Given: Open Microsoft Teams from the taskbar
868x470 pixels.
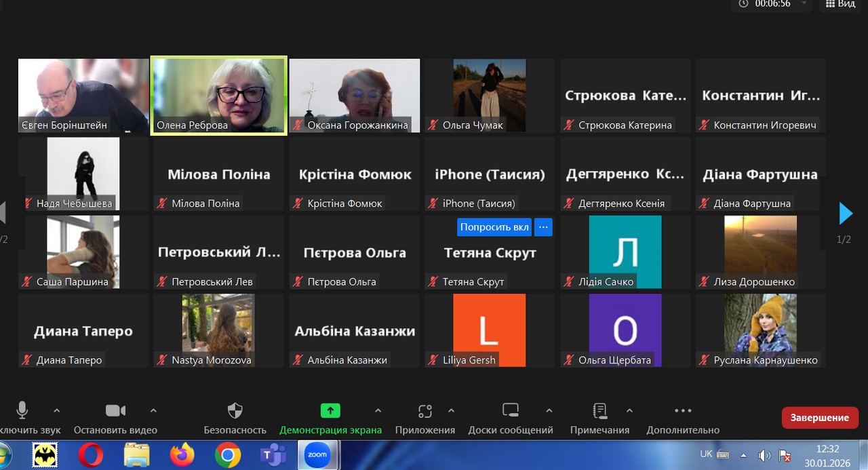Looking at the screenshot, I should tap(273, 455).
